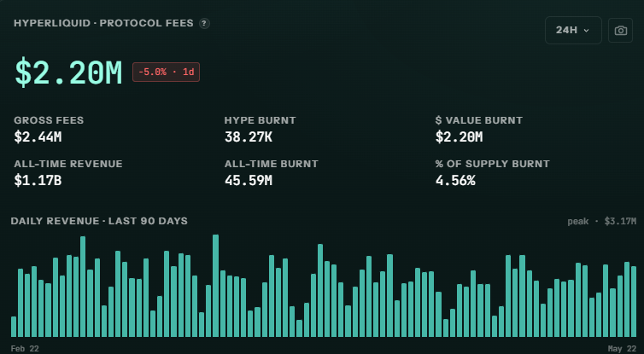The height and width of the screenshot is (354, 644).
Task: Click the Feb 22 axis date label
Action: coord(25,349)
